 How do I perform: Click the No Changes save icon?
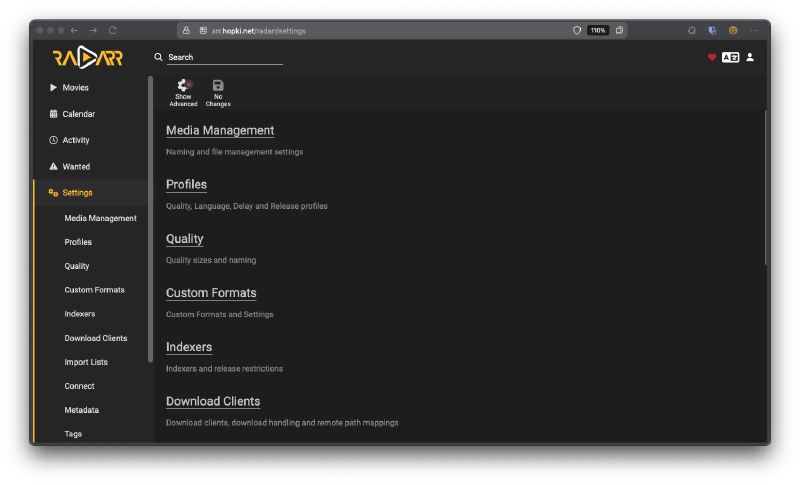pos(218,86)
